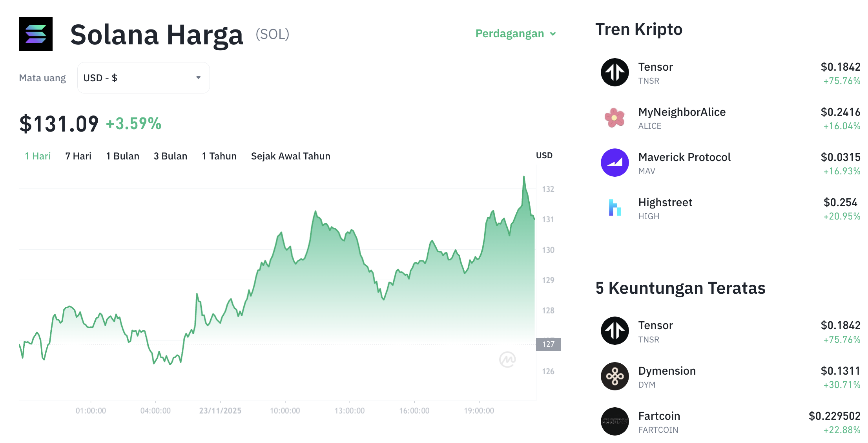Image resolution: width=868 pixels, height=443 pixels.
Task: Click the Tensor icon under 5 Keuntungan Teratas
Action: click(615, 331)
